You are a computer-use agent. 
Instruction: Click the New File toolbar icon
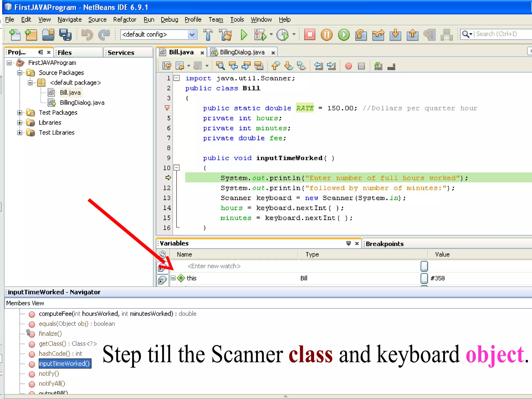click(15, 35)
